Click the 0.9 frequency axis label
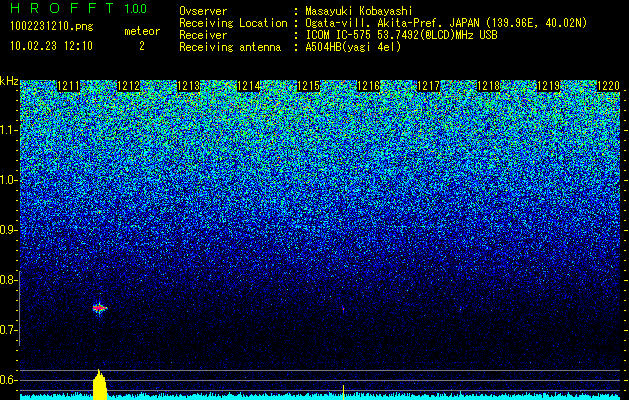Viewport: 629px width, 400px height. 7,230
